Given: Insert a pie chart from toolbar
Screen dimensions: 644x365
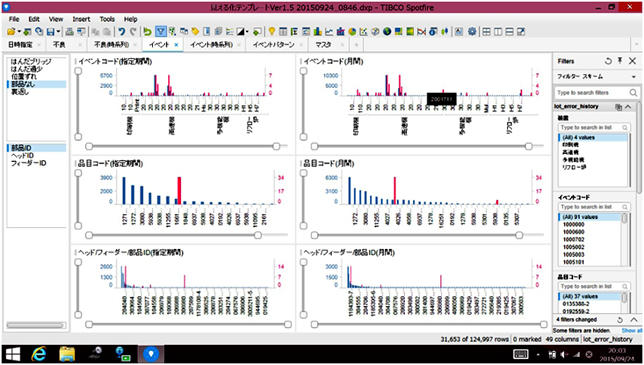Looking at the screenshot, I should (x=352, y=32).
